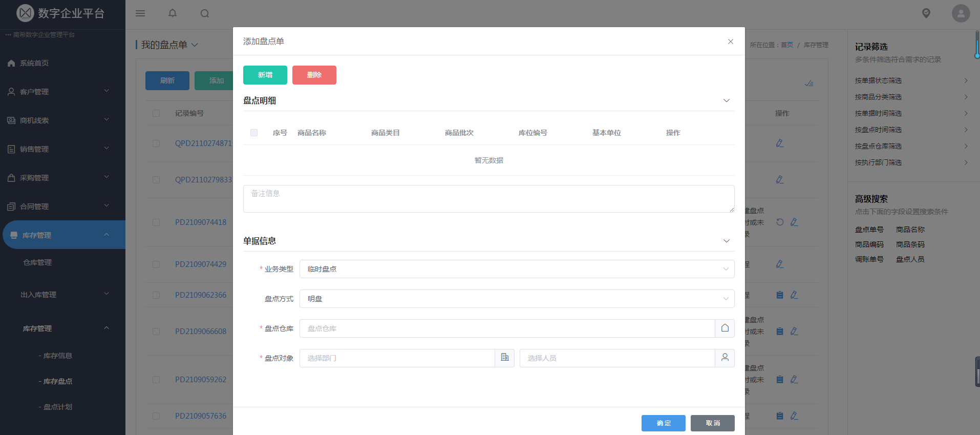
Task: Click the location pin icon in header
Action: click(x=926, y=13)
